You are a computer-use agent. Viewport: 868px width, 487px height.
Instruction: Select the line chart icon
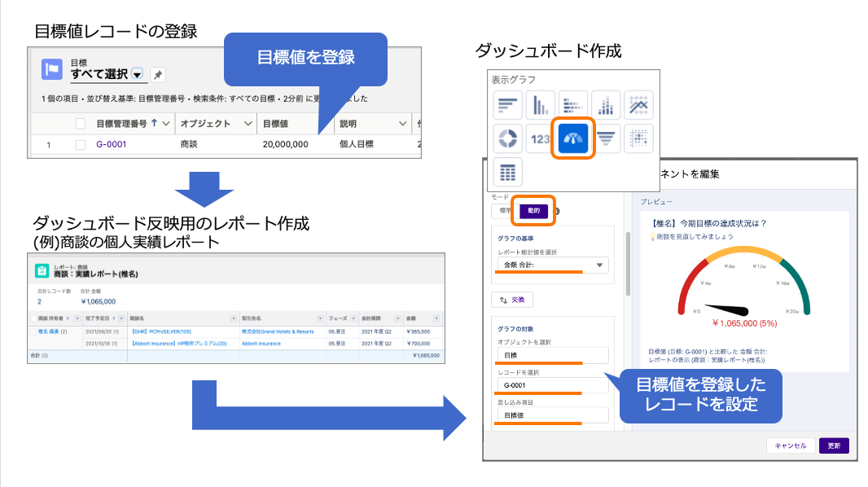pos(638,105)
